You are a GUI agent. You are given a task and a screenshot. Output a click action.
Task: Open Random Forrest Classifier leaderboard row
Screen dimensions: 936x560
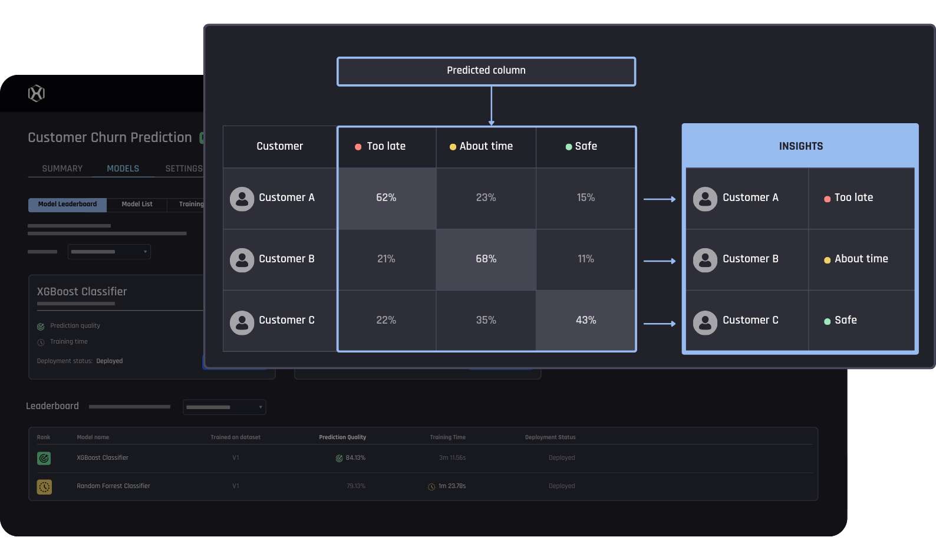(x=423, y=486)
